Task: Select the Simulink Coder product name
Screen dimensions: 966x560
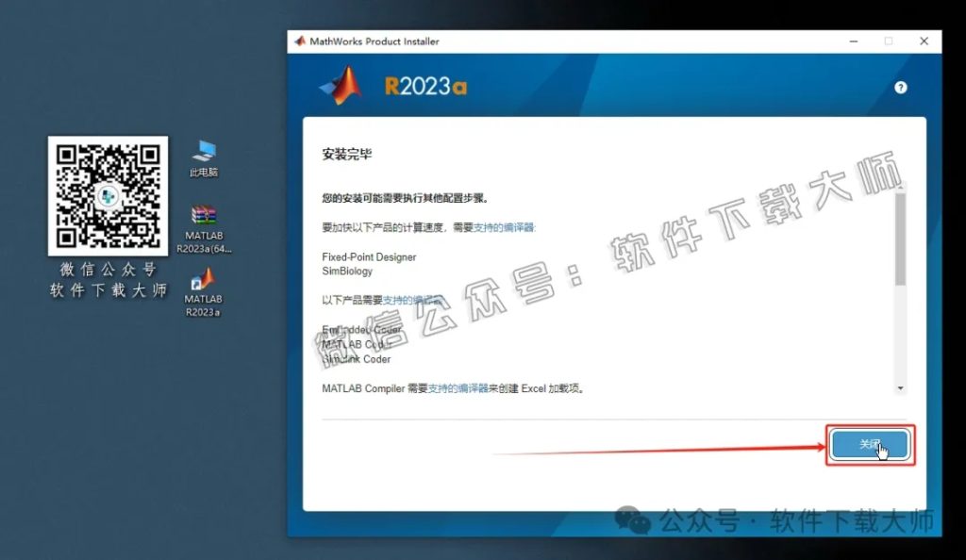Action: tap(358, 359)
